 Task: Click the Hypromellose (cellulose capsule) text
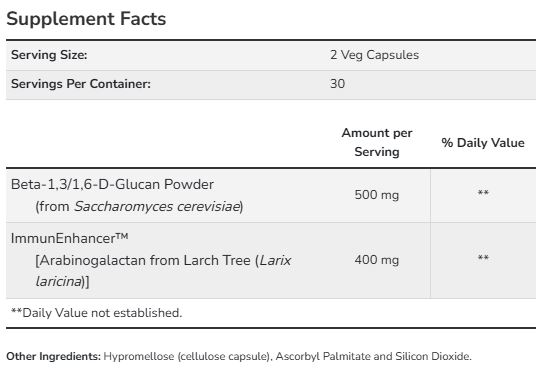187,356
